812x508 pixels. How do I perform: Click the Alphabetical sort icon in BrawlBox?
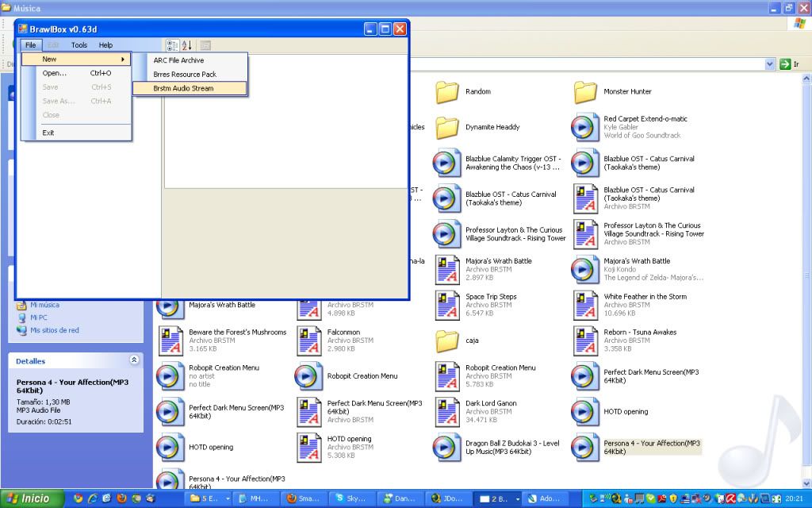(186, 45)
